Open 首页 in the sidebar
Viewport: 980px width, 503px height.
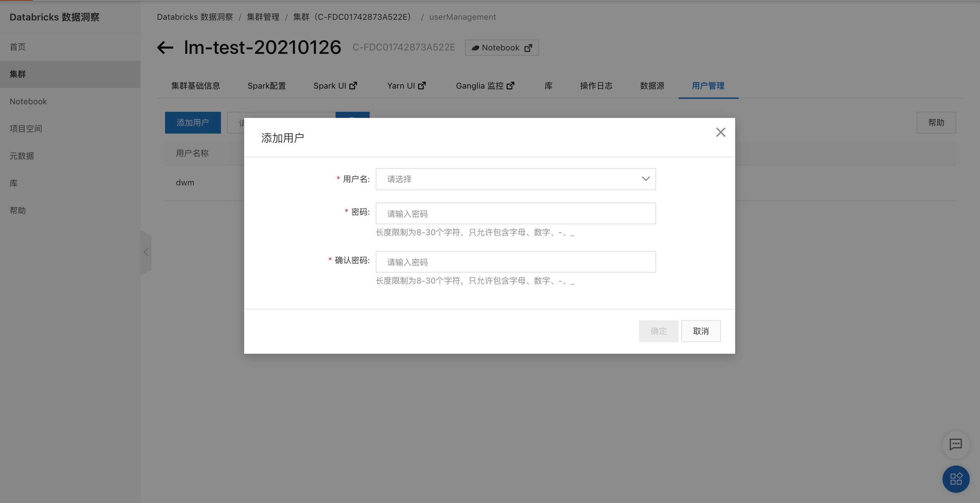[x=70, y=47]
